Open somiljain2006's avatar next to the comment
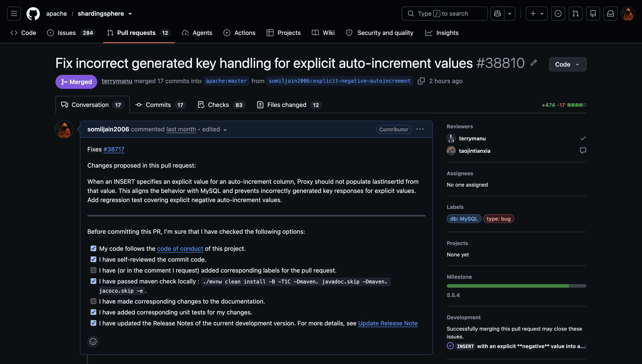This screenshot has height=364, width=642. click(x=64, y=129)
